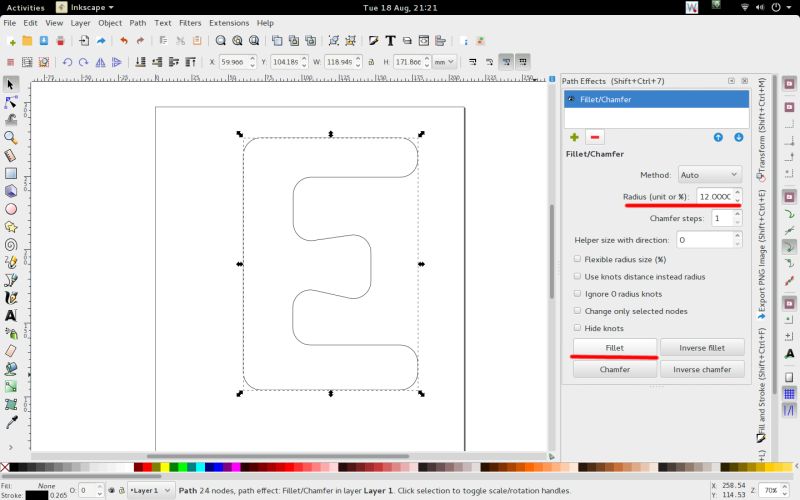Viewport: 800px width, 500px height.
Task: Select the Text tool in toolbox
Action: (11, 315)
